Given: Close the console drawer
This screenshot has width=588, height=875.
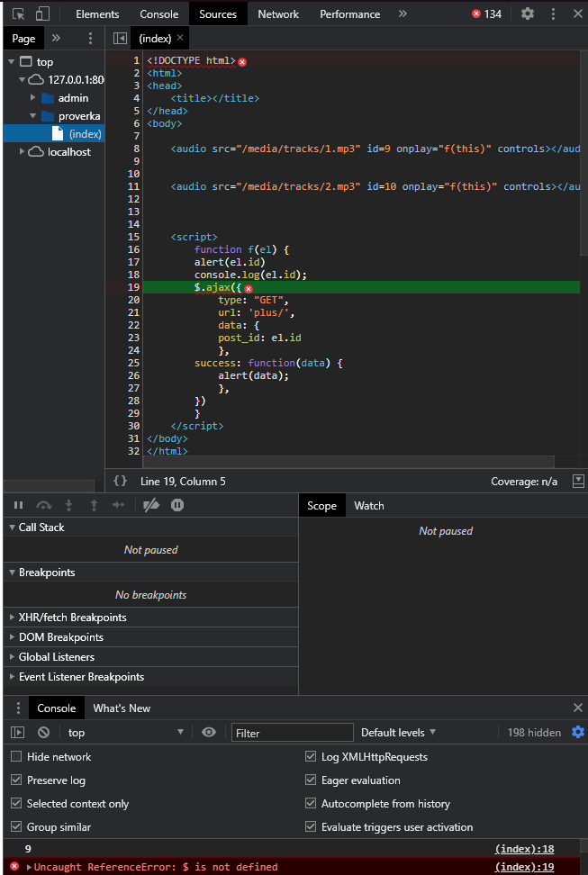Looking at the screenshot, I should click(x=578, y=708).
